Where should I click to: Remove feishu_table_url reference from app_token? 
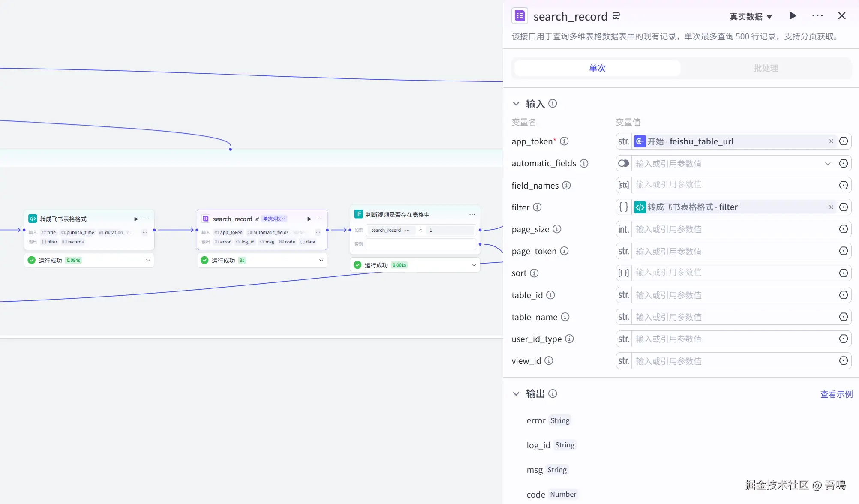[831, 141]
